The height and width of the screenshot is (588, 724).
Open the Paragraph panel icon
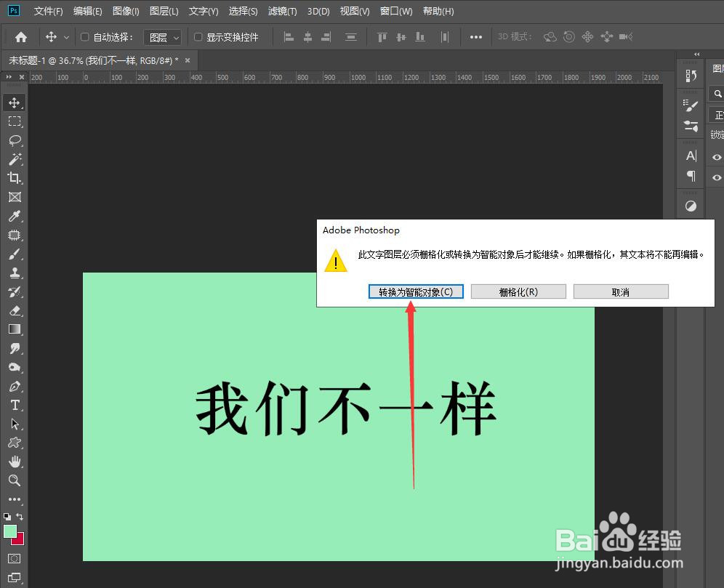(690, 176)
